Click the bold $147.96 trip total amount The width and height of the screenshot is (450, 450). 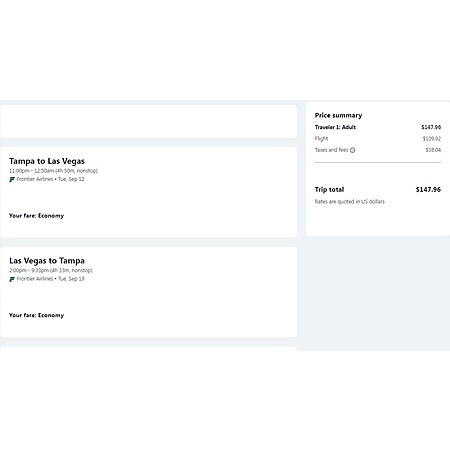[428, 189]
